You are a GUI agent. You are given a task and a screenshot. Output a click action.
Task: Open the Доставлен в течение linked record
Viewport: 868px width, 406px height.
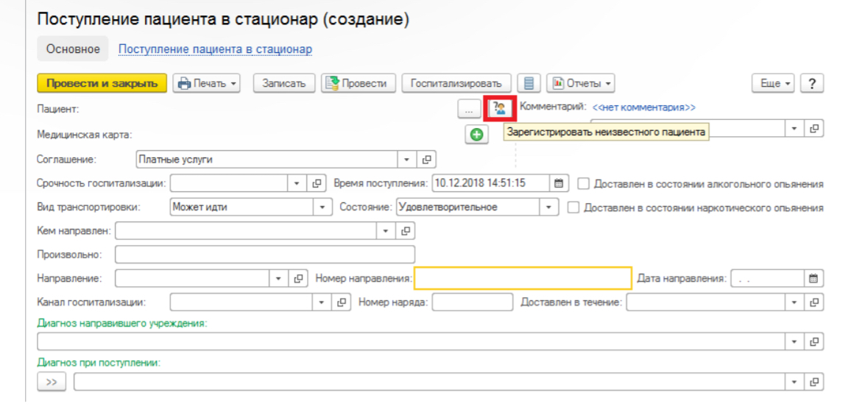[x=814, y=302]
